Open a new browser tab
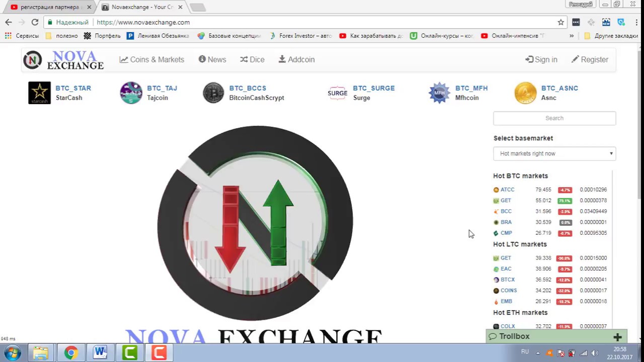 tap(197, 7)
